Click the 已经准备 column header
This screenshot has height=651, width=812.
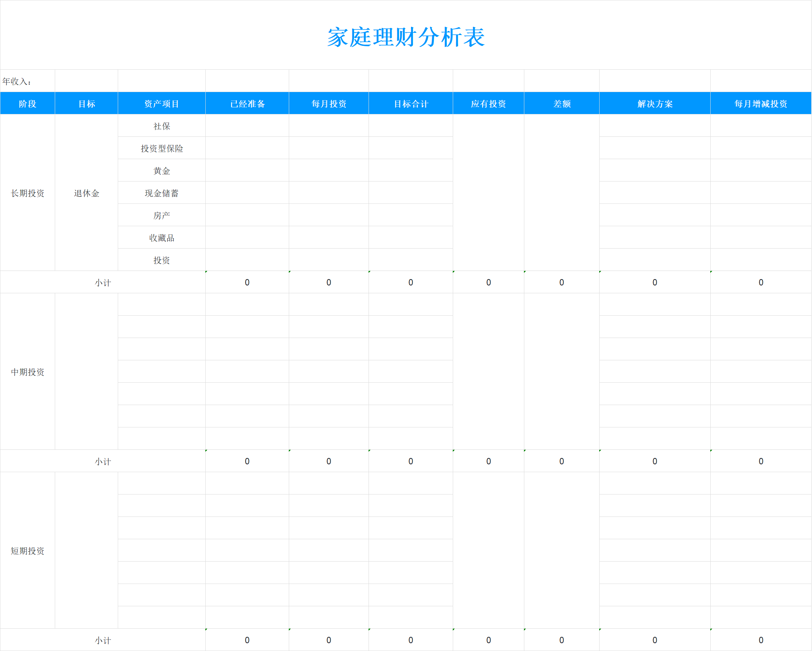[x=247, y=104]
